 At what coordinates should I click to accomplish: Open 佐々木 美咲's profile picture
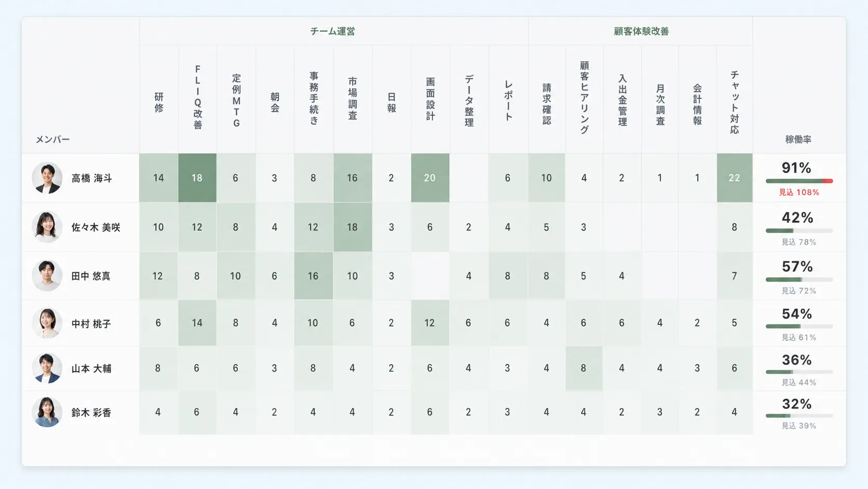click(47, 227)
